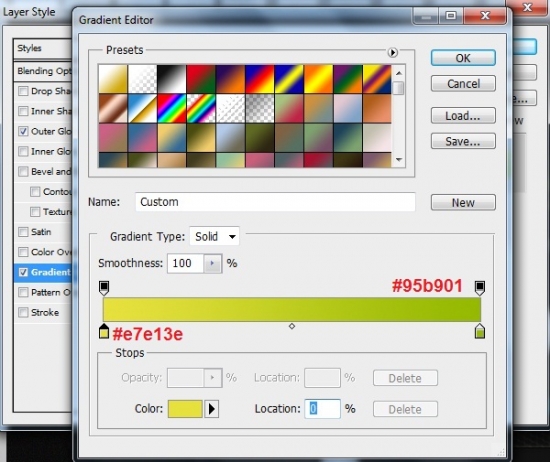Enable the Drop Shadow checkbox
The height and width of the screenshot is (462, 550).
tap(23, 91)
